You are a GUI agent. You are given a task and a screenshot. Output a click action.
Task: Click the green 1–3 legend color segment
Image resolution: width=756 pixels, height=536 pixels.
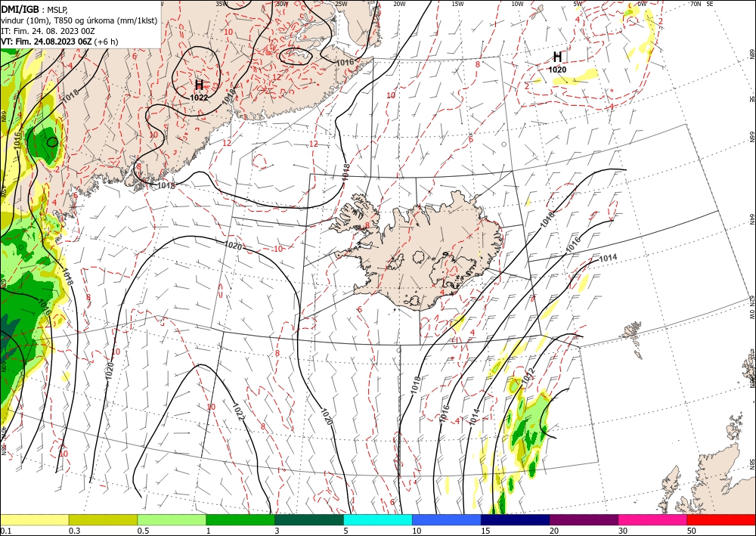click(x=240, y=519)
